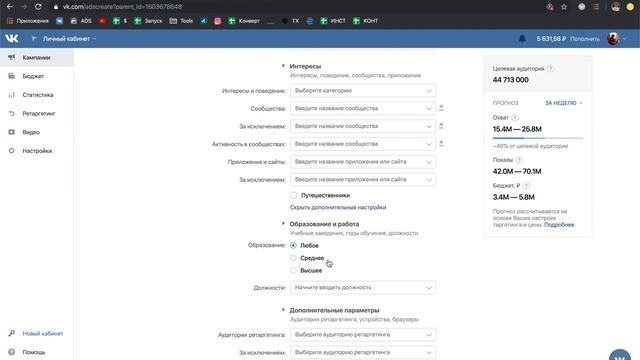Open Интересы и поведение category dropdown
Viewport: 640px width, 360px height.
tap(363, 91)
